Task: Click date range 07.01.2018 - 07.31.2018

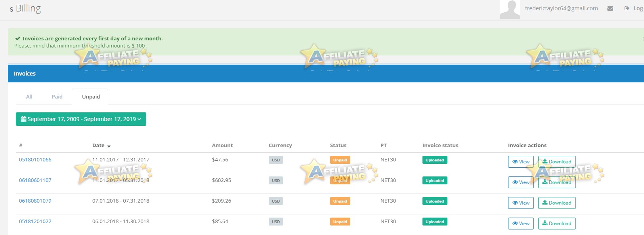Action: tap(121, 201)
